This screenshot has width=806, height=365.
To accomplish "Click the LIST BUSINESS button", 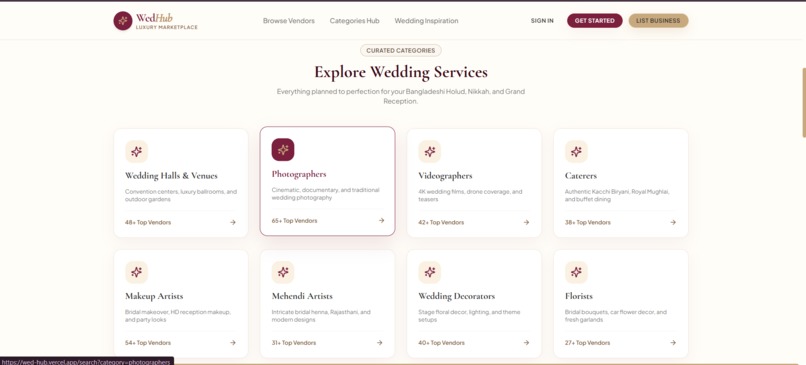I will (658, 21).
